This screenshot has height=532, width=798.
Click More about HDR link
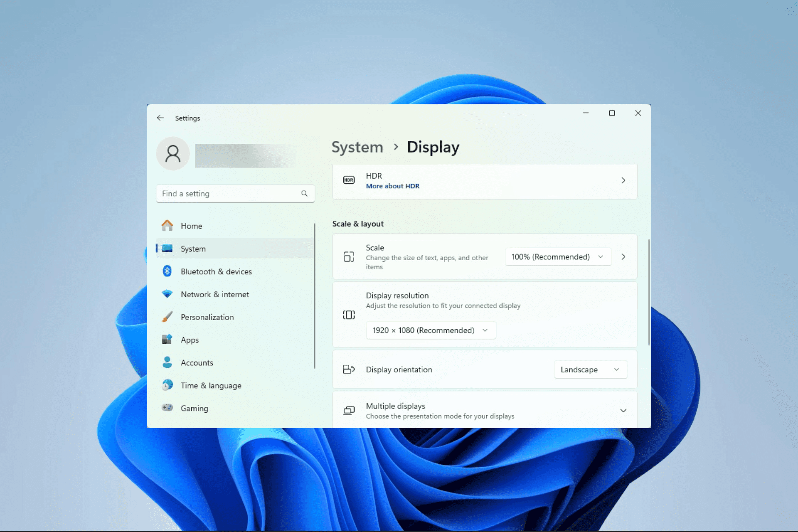pyautogui.click(x=392, y=186)
